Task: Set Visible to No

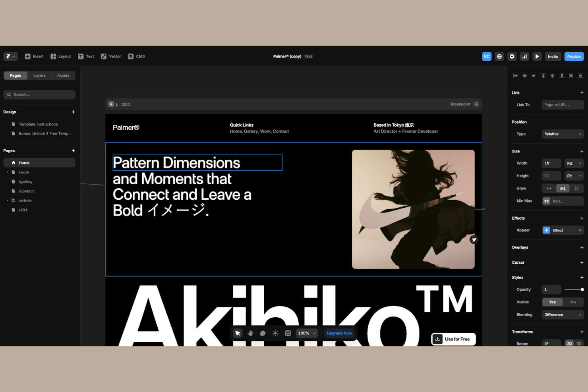Action: point(573,302)
